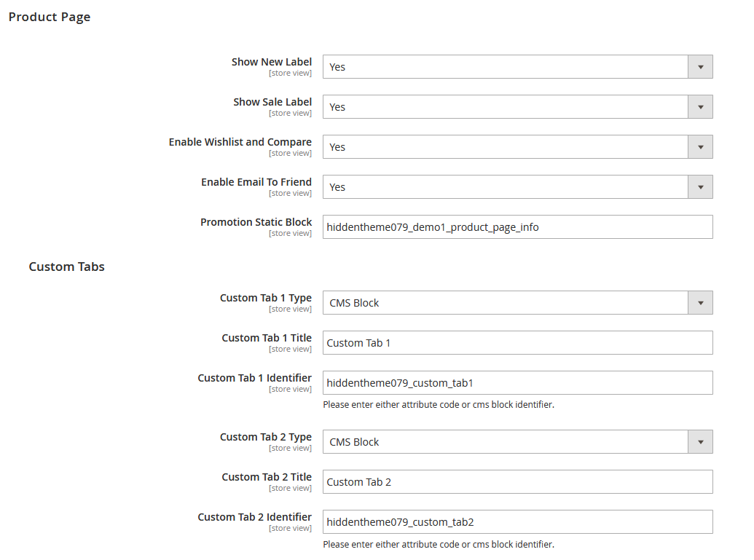Click the Product Page section heading
The image size is (754, 560).
tap(49, 16)
